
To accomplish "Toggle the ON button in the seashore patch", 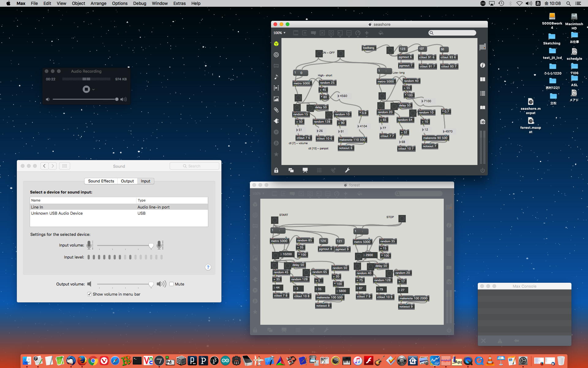I will click(x=319, y=54).
